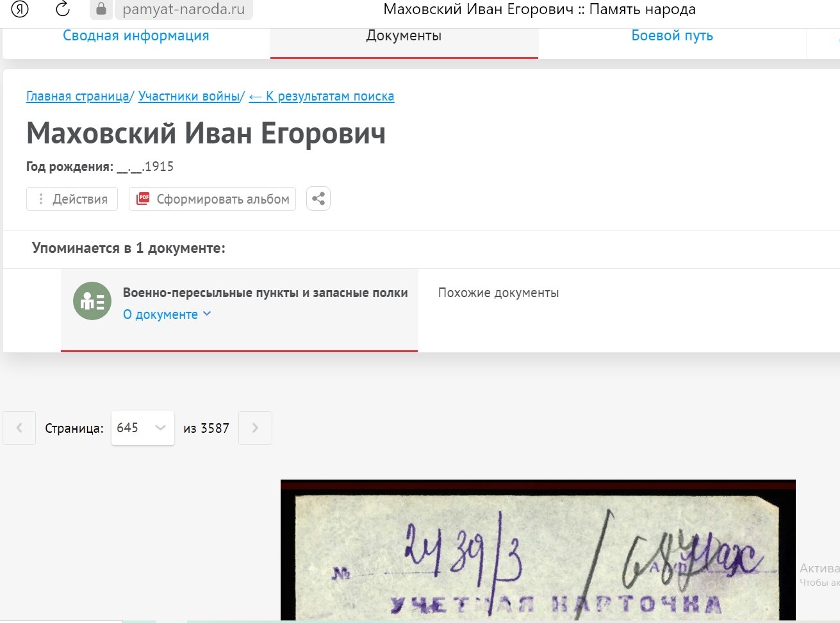Open Главная страница breadcrumb link

[x=78, y=96]
